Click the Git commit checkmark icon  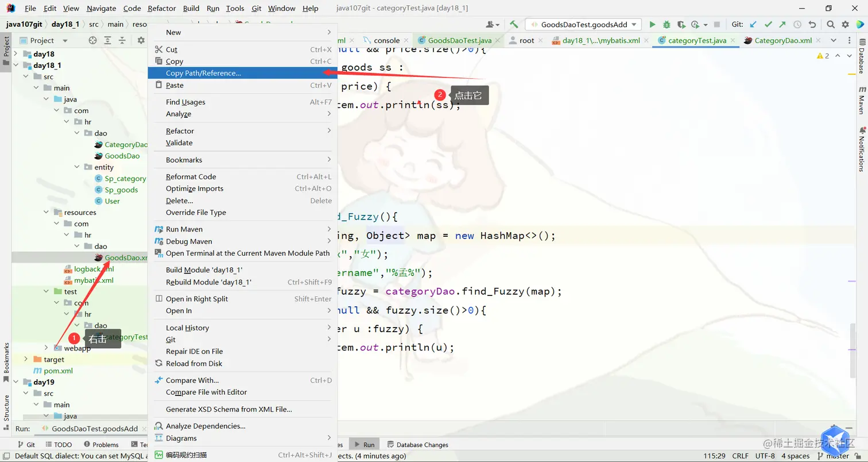[768, 25]
